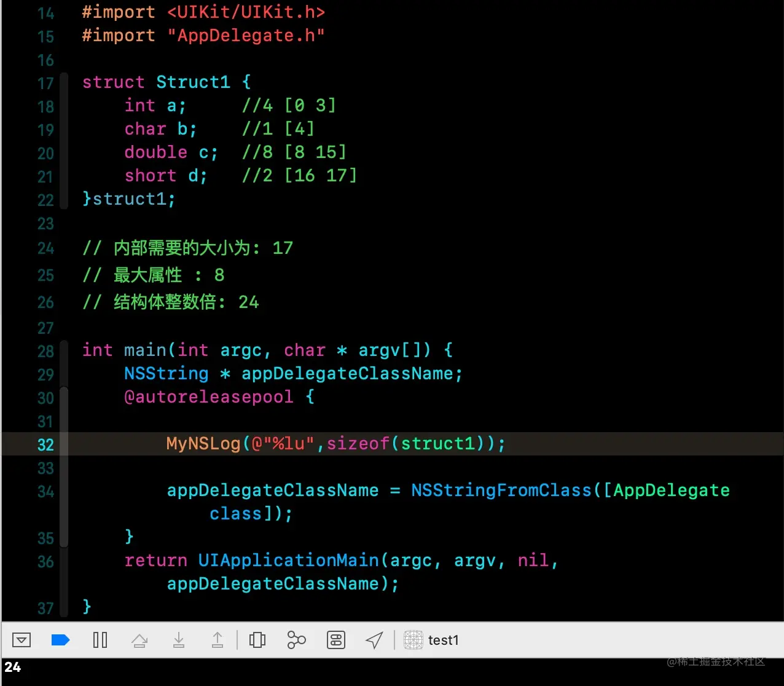Click NSString type on line 29
The image size is (784, 686).
coord(167,374)
